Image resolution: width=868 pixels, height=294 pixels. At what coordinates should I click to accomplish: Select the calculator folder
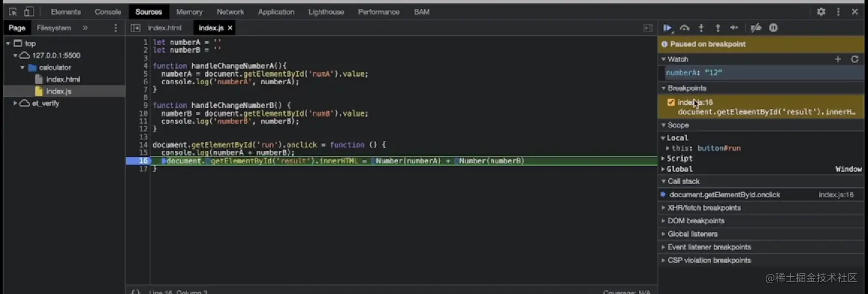(x=55, y=68)
